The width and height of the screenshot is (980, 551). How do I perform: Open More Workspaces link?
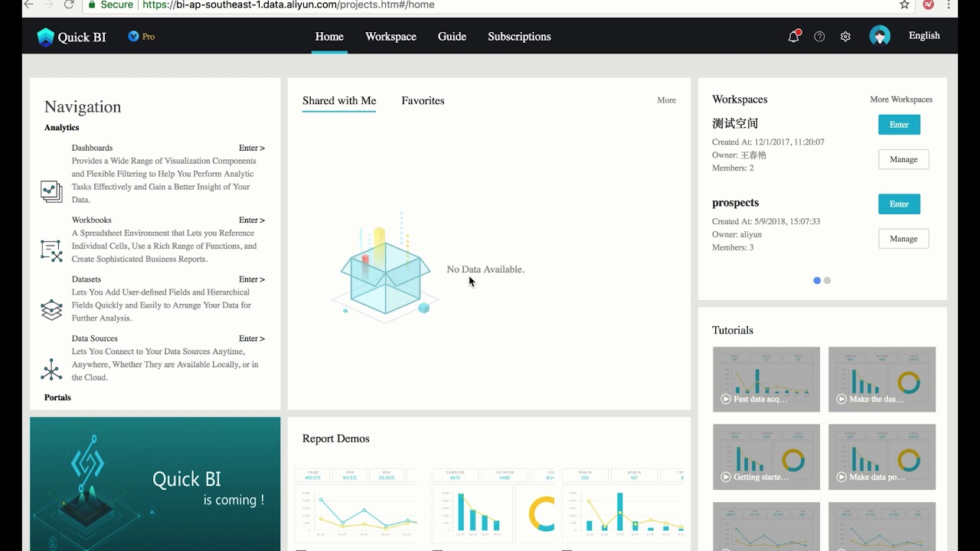click(901, 99)
